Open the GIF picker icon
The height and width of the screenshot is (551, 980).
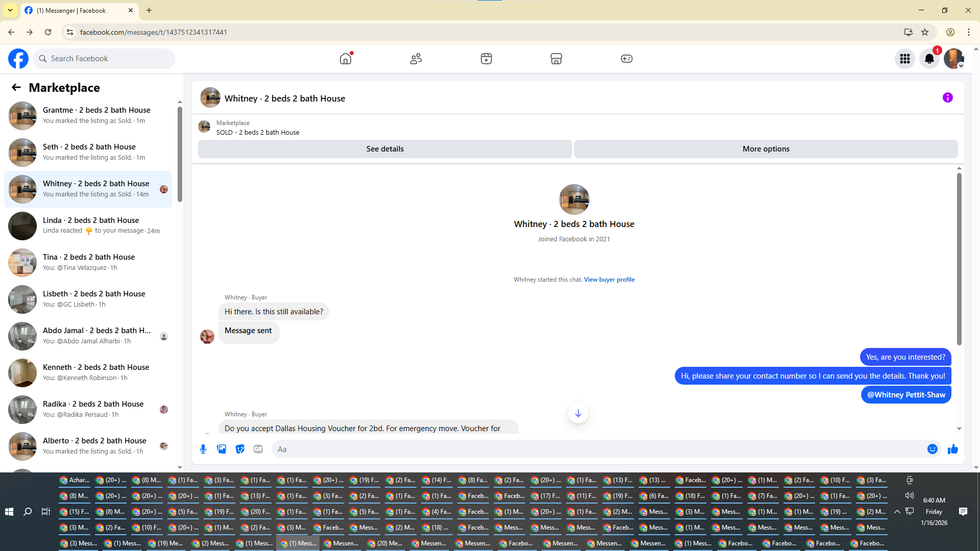click(258, 449)
